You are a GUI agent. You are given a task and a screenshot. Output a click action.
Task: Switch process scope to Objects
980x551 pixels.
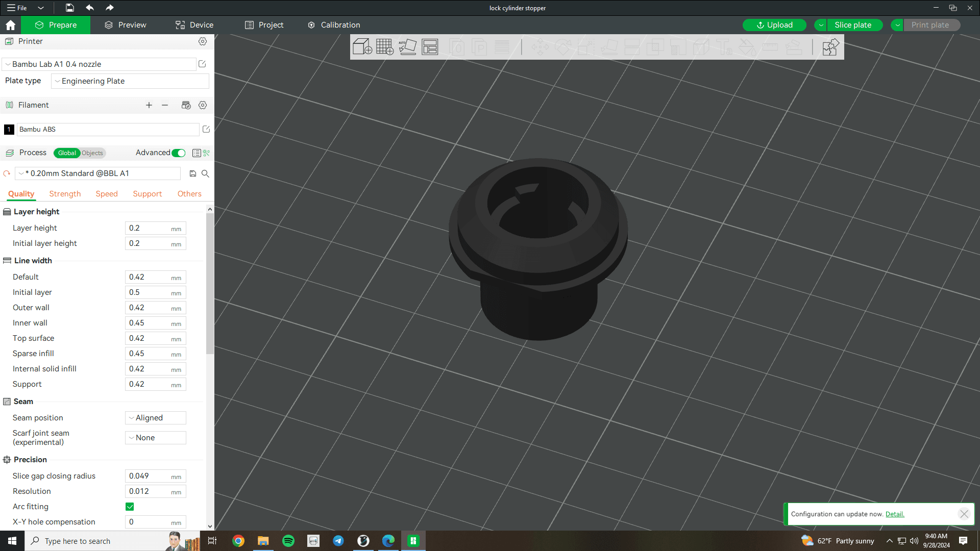coord(92,153)
